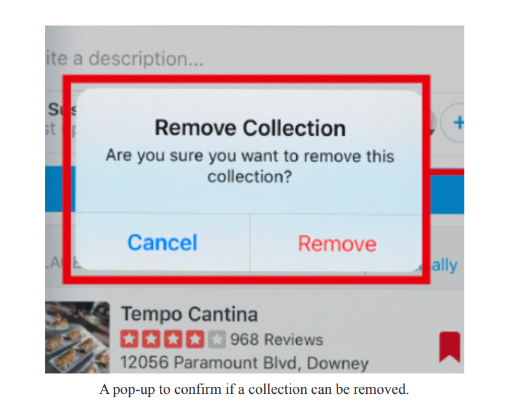The width and height of the screenshot is (507, 420).
Task: Tap the blue bar left of dialog
Action: [x=60, y=189]
